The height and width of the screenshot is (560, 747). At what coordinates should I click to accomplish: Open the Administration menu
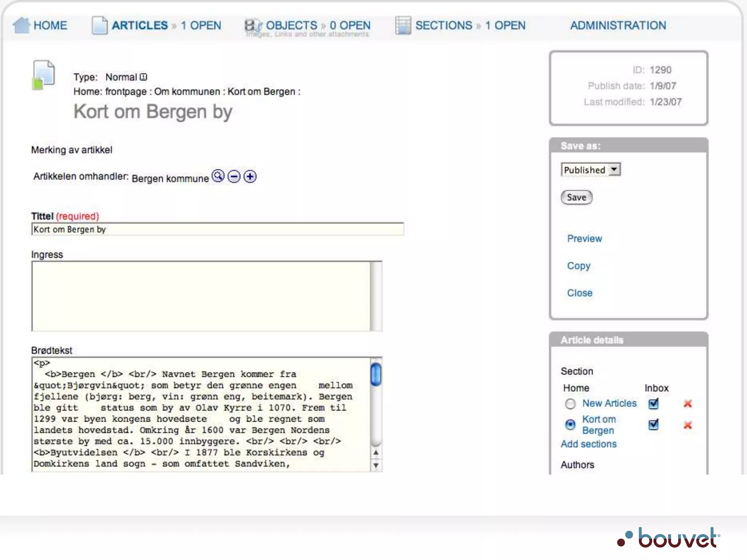618,26
